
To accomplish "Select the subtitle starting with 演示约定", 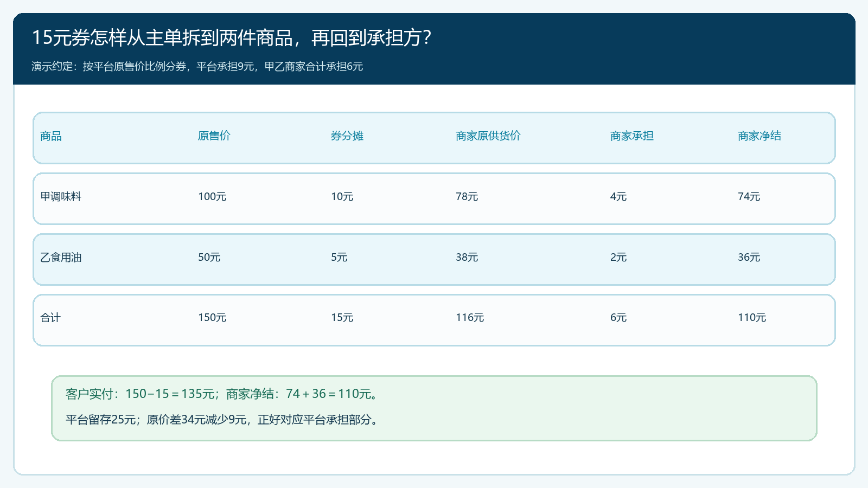I will point(197,66).
